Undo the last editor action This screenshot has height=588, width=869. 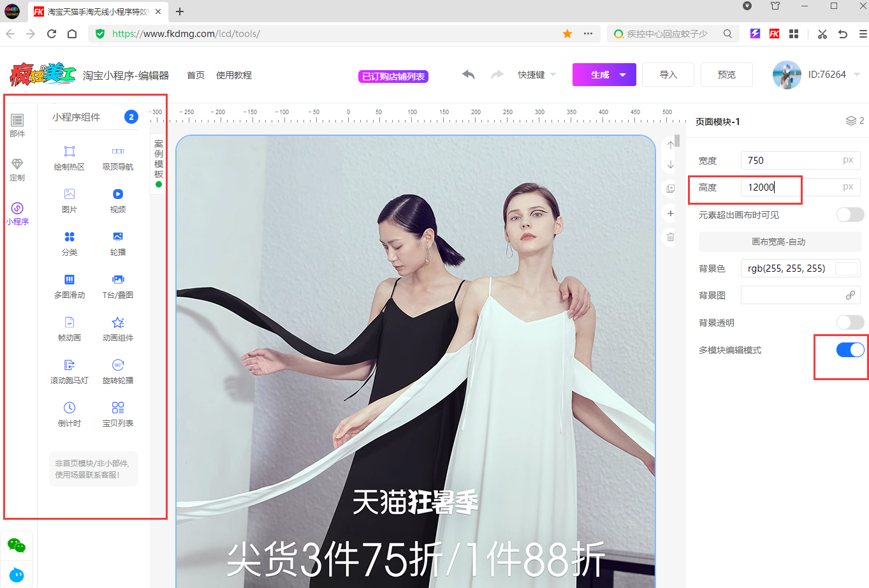point(469,75)
